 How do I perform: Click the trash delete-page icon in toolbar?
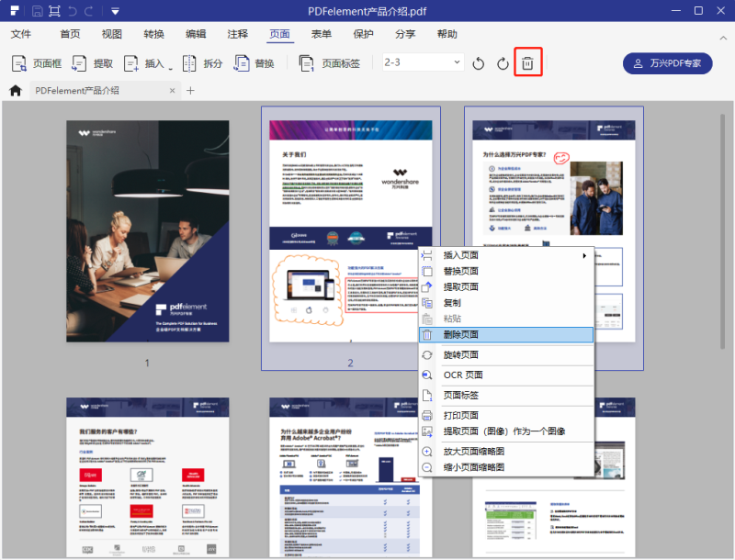pos(528,63)
